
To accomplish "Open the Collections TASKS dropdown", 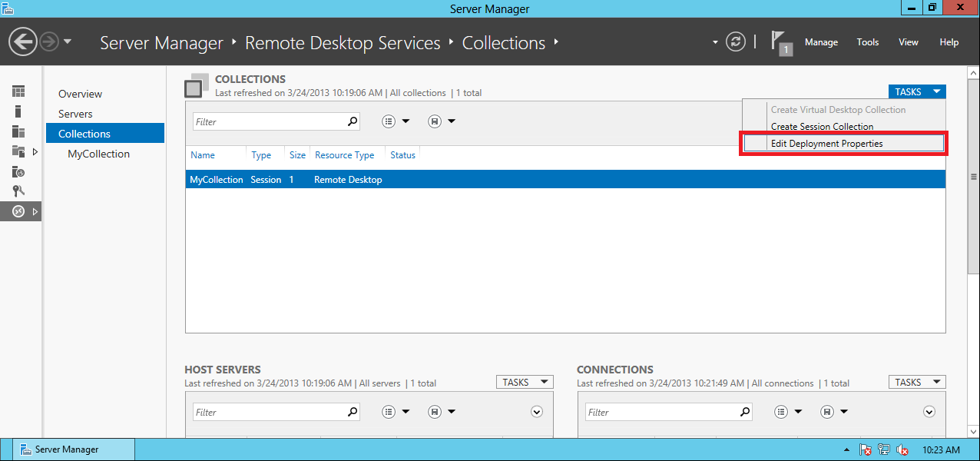I will 917,91.
